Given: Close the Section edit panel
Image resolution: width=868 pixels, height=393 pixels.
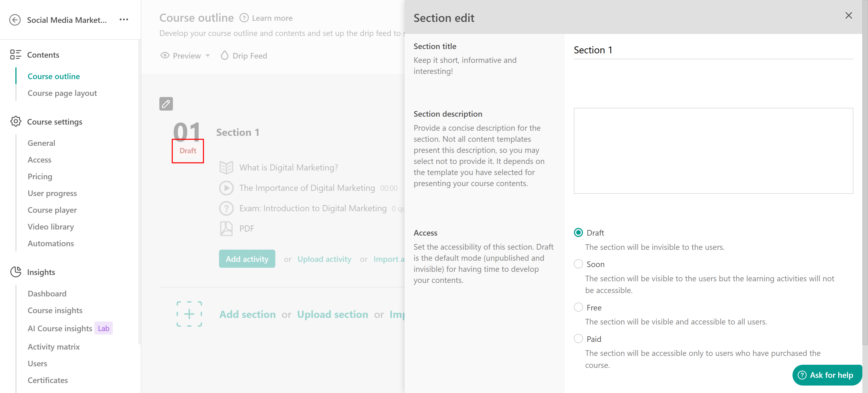Looking at the screenshot, I should click(x=849, y=16).
